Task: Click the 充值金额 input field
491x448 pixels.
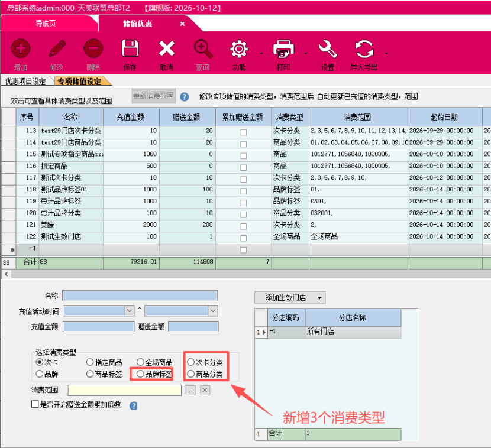Action: click(98, 327)
